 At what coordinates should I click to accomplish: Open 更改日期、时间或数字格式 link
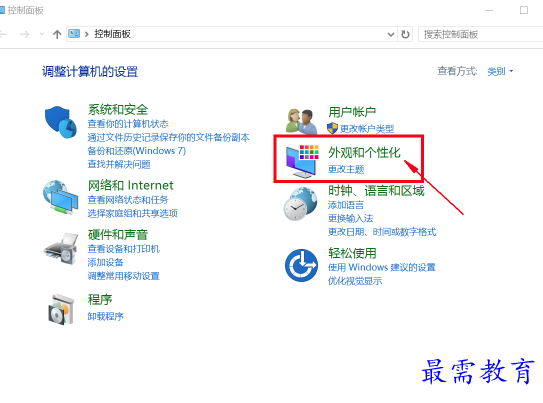pos(382,232)
